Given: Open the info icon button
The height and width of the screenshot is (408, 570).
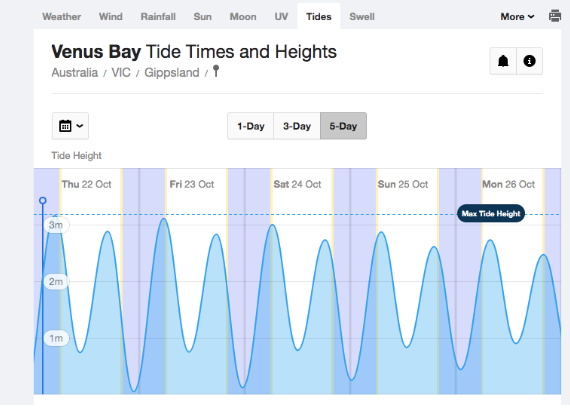Looking at the screenshot, I should (529, 61).
